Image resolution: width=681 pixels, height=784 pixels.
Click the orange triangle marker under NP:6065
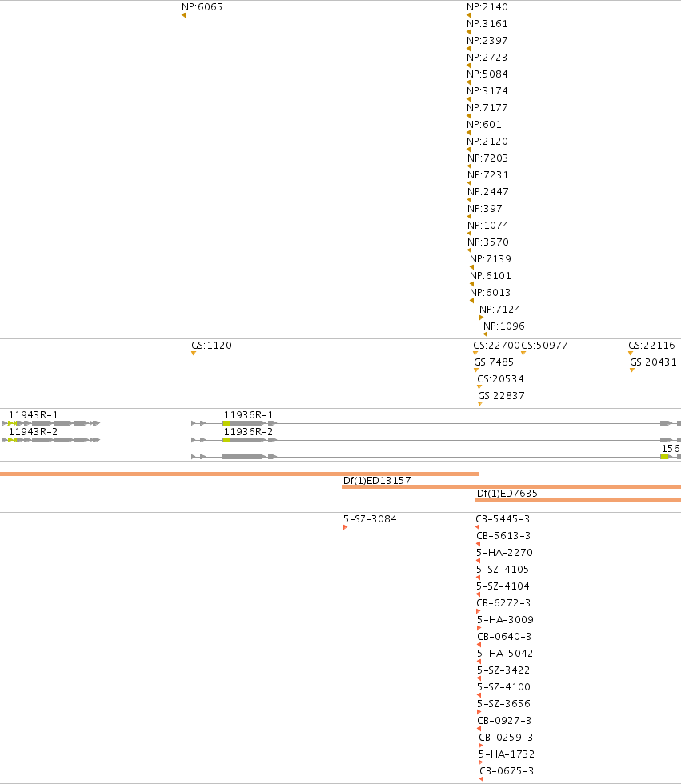click(x=184, y=15)
